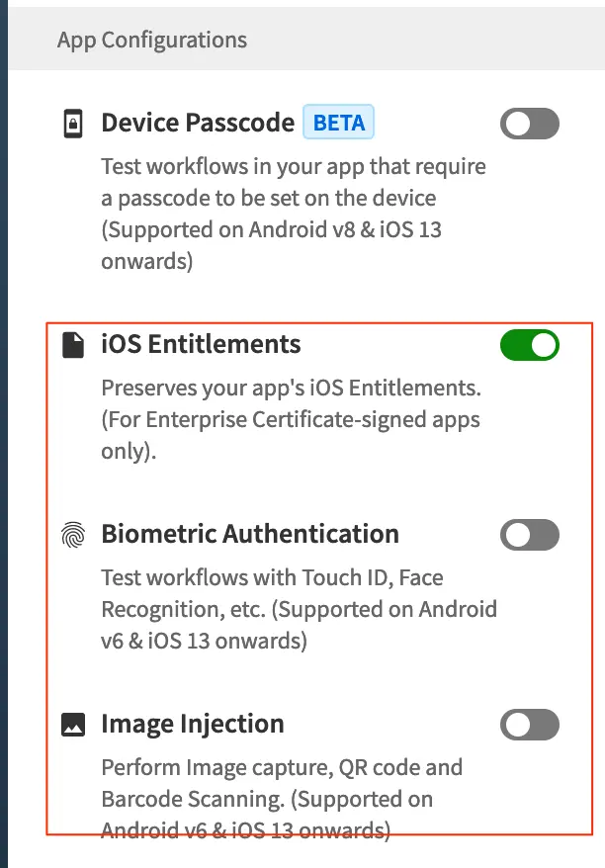Select the App Configurations section header
Viewport: 605px width, 868px height.
[x=152, y=41]
